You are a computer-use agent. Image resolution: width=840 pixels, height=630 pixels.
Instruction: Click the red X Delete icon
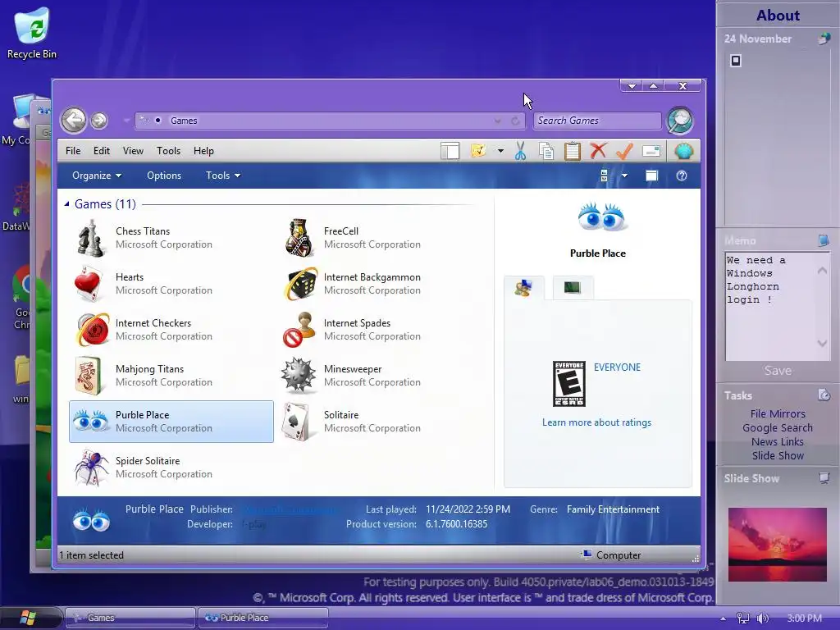(x=598, y=151)
